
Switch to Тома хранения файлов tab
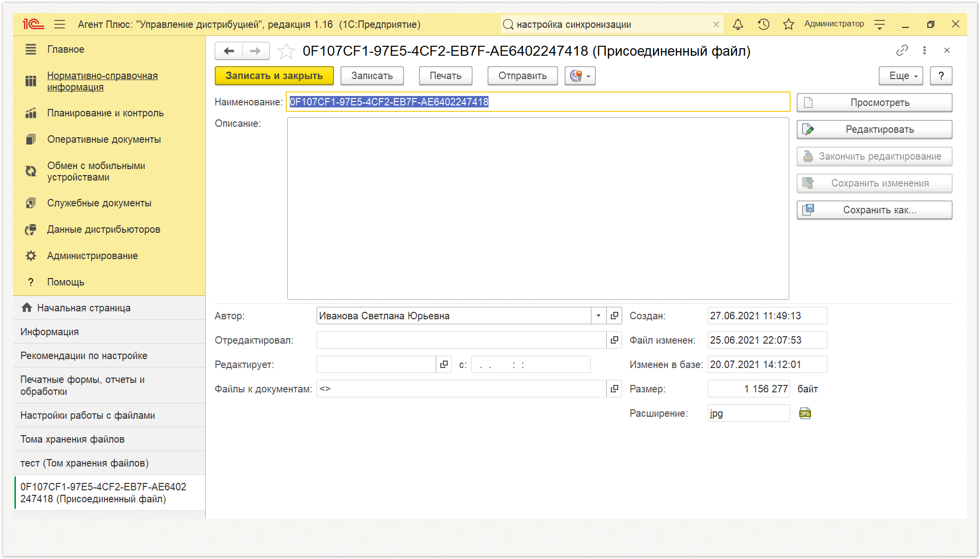coord(109,439)
